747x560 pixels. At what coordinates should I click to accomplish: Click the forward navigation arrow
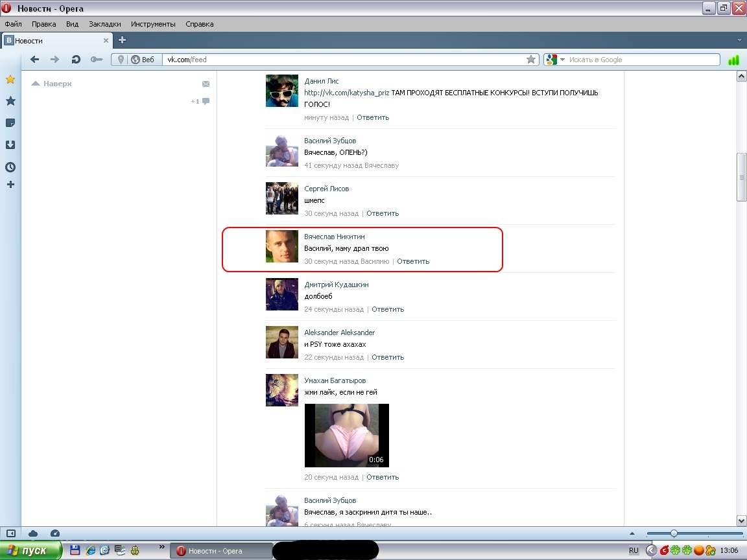(x=54, y=60)
